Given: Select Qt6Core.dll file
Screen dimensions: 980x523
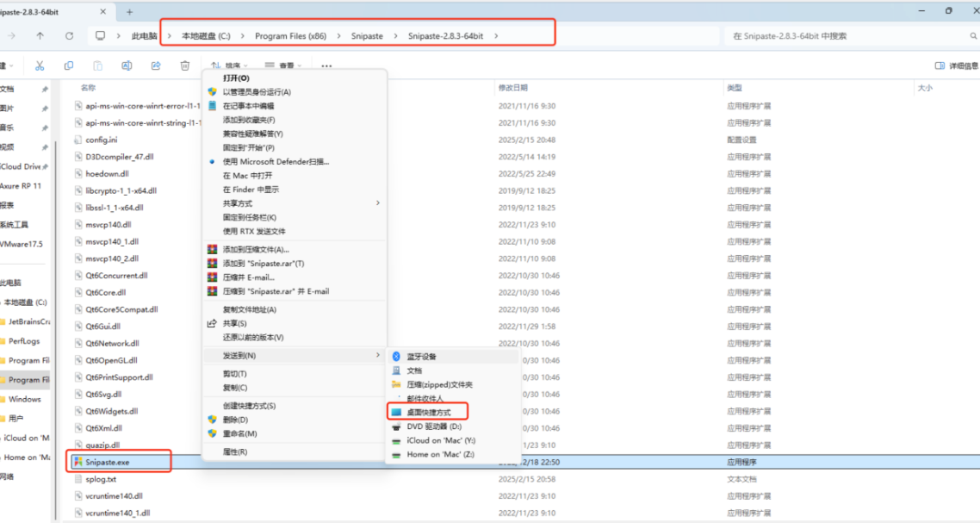Looking at the screenshot, I should pyautogui.click(x=106, y=292).
